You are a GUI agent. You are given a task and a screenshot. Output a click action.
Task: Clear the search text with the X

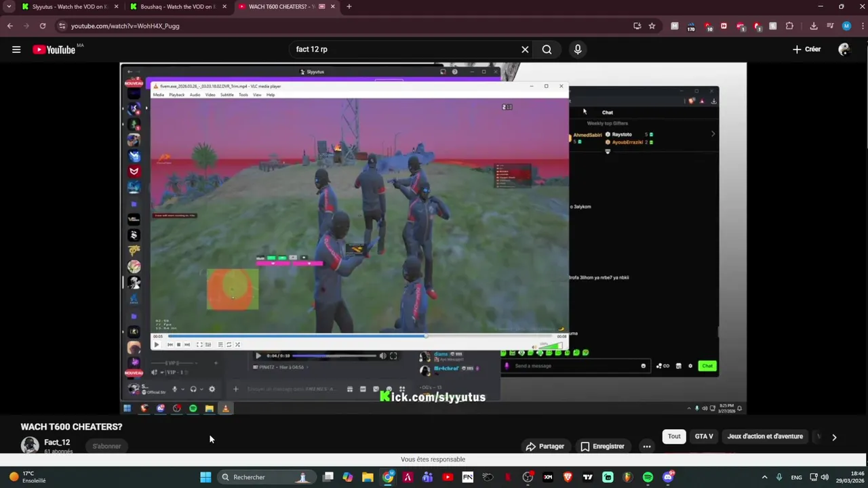tap(525, 49)
